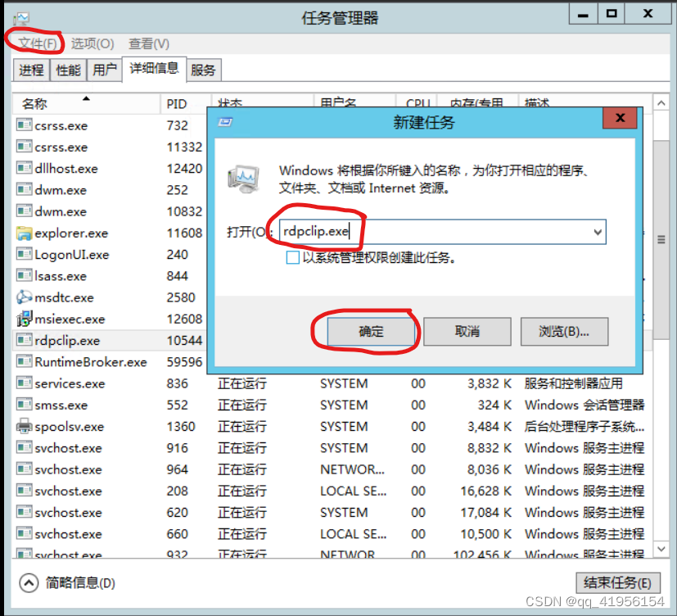Click the 结束任务(E) button

tap(618, 583)
